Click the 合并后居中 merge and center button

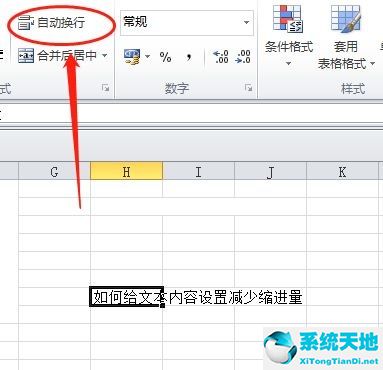click(x=58, y=55)
